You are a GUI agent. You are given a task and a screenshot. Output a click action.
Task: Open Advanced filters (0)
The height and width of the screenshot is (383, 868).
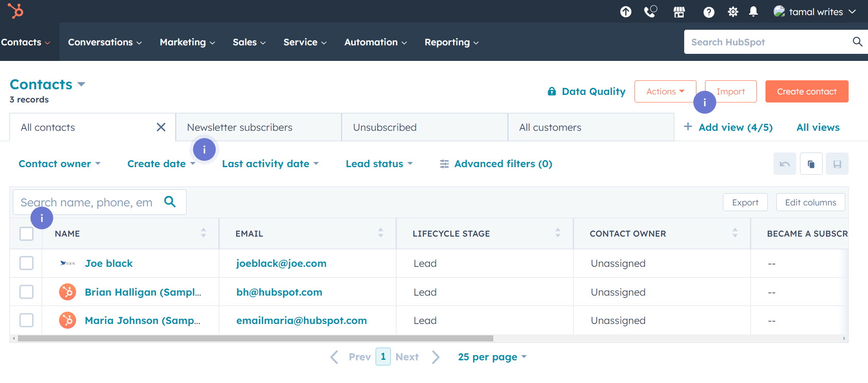[496, 164]
